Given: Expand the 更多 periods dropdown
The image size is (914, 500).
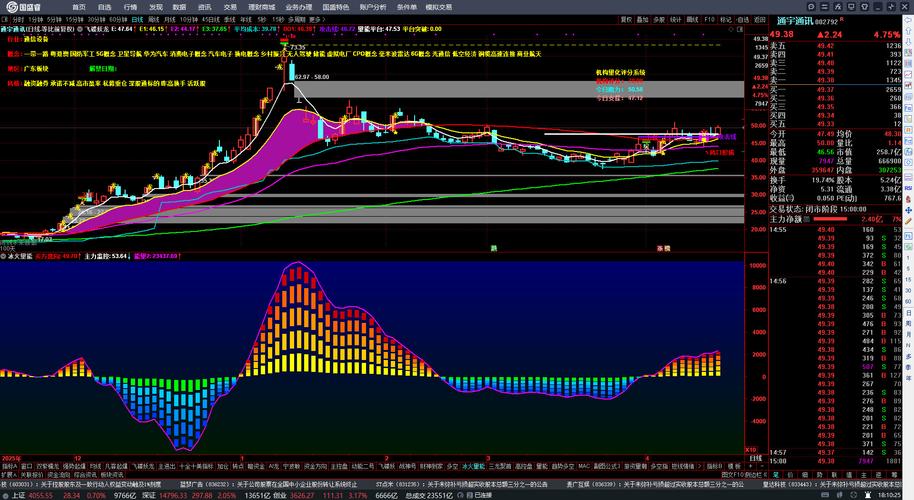Looking at the screenshot, I should (317, 19).
